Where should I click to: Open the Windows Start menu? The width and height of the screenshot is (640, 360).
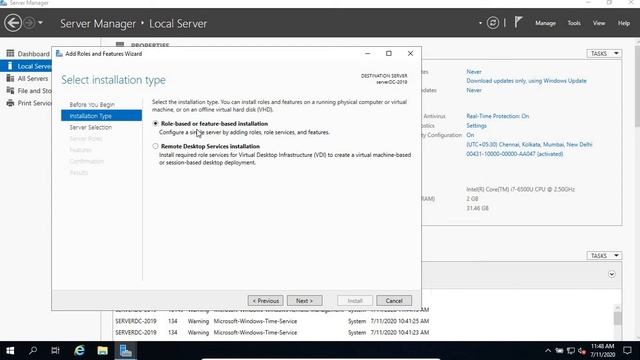tap(10, 351)
